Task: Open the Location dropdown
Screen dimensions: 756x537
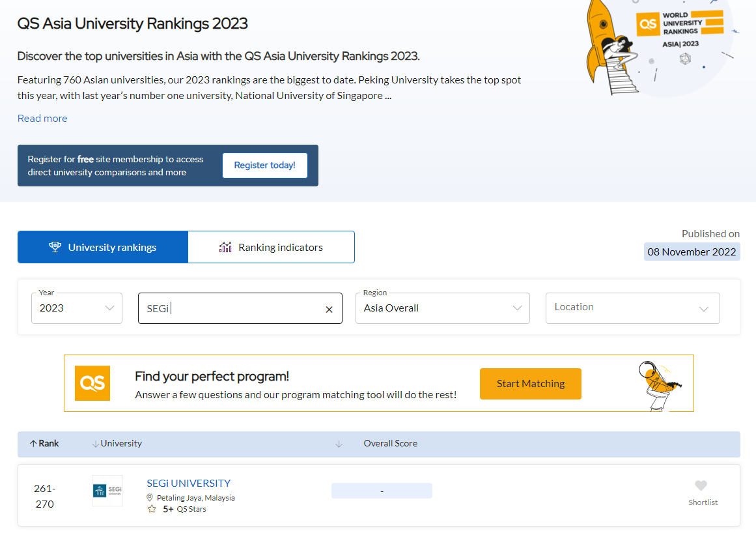Action: click(632, 308)
